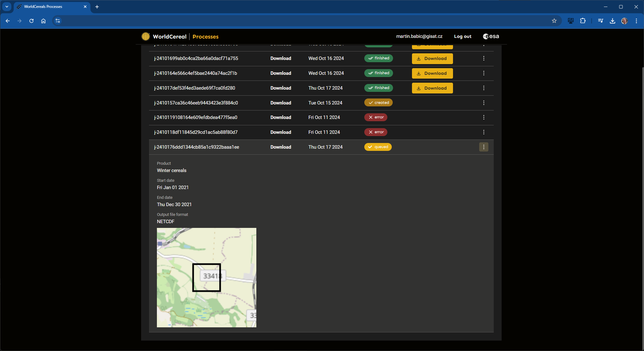
Task: Click date Tue Oct 15 2024
Action: pyautogui.click(x=325, y=103)
